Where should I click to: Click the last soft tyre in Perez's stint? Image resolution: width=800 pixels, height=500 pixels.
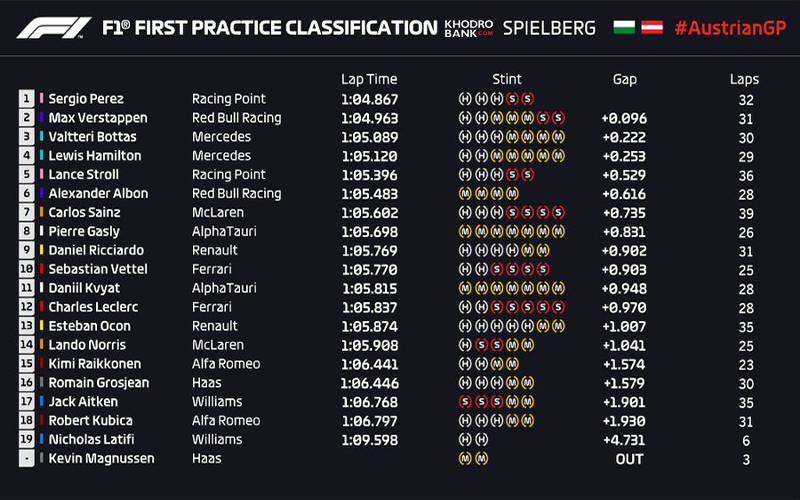coord(528,99)
